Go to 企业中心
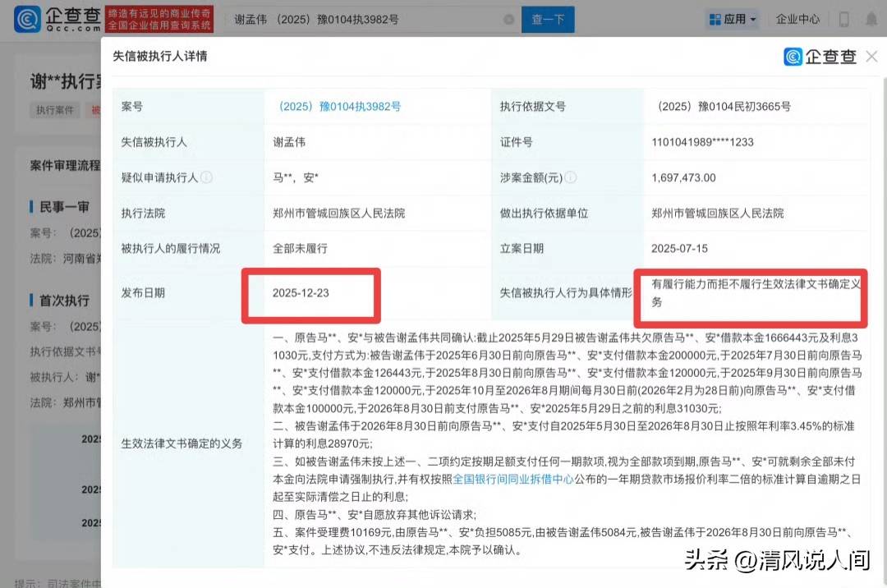The image size is (887, 588). tap(797, 19)
